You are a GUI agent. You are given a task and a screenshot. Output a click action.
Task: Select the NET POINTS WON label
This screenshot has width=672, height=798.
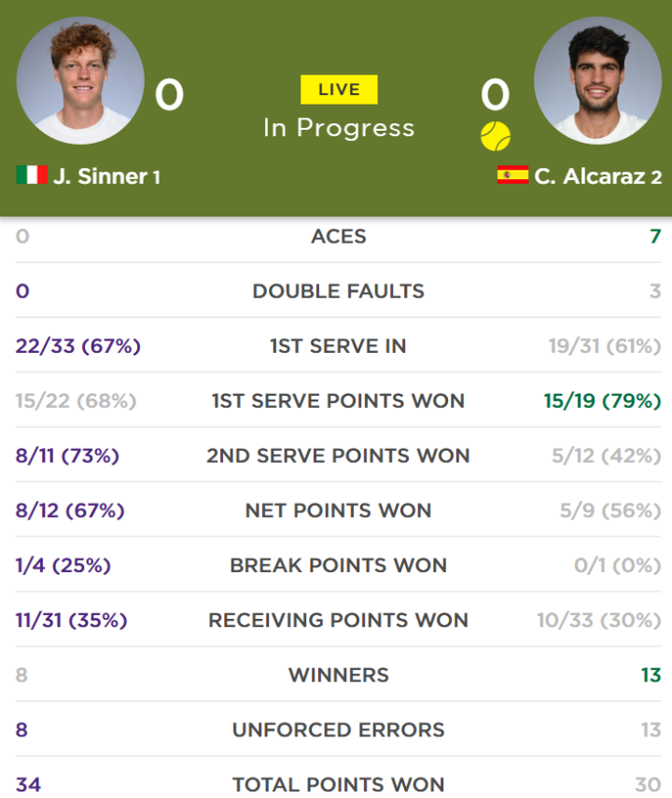(x=339, y=511)
